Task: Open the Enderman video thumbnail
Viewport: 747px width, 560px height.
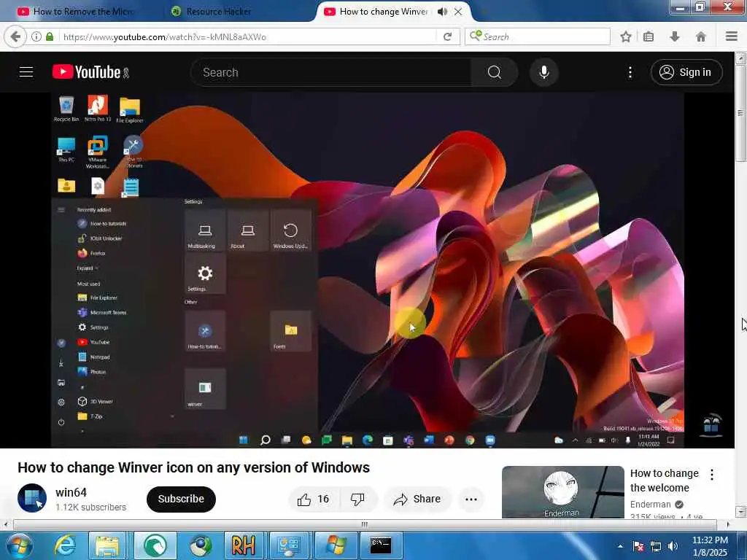Action: tap(562, 492)
